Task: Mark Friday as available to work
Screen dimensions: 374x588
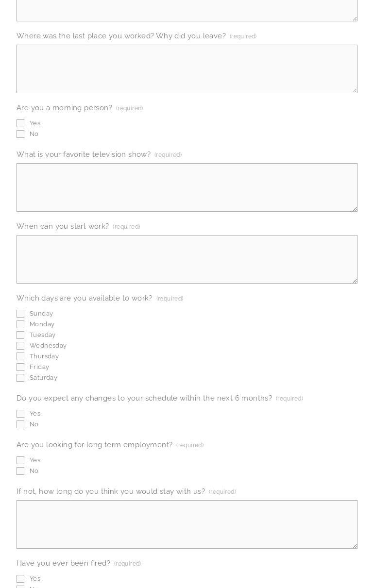Action: pyautogui.click(x=20, y=367)
